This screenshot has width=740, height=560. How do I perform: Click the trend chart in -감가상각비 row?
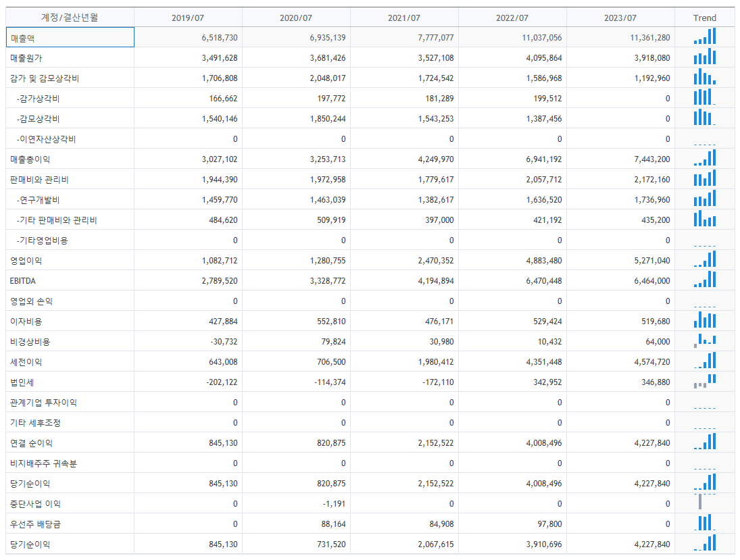(705, 97)
